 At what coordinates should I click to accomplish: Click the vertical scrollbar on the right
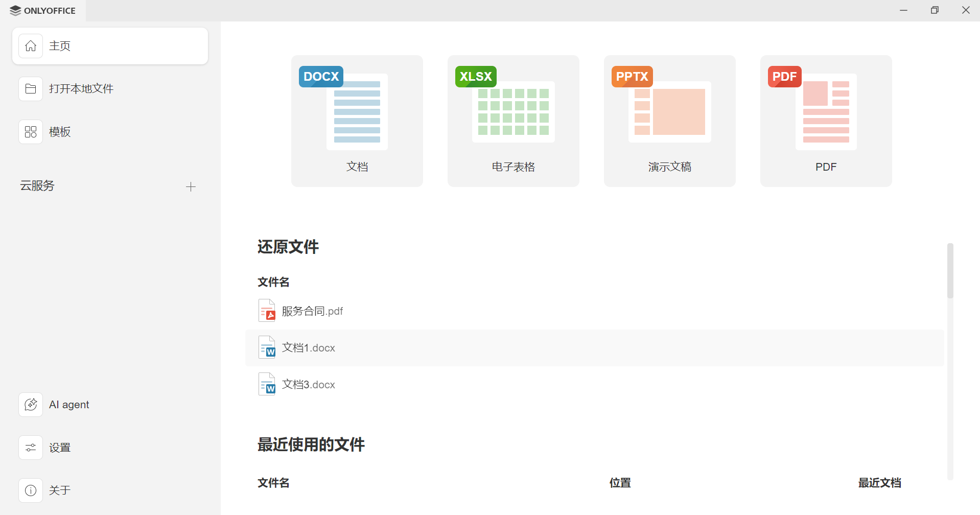[950, 271]
